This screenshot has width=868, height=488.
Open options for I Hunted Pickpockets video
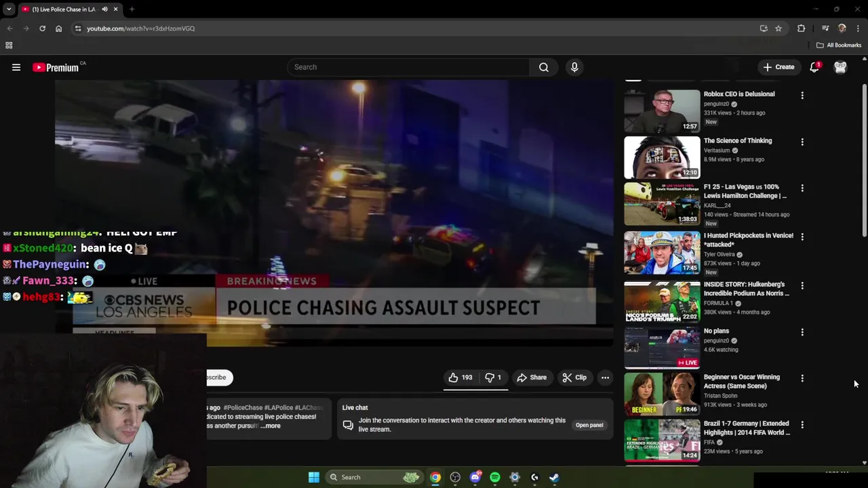(802, 237)
